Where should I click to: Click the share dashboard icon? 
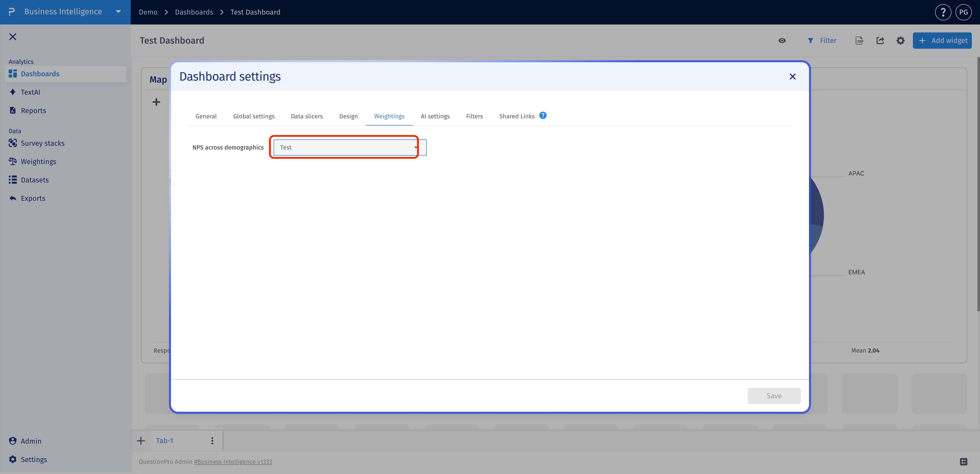coord(880,40)
